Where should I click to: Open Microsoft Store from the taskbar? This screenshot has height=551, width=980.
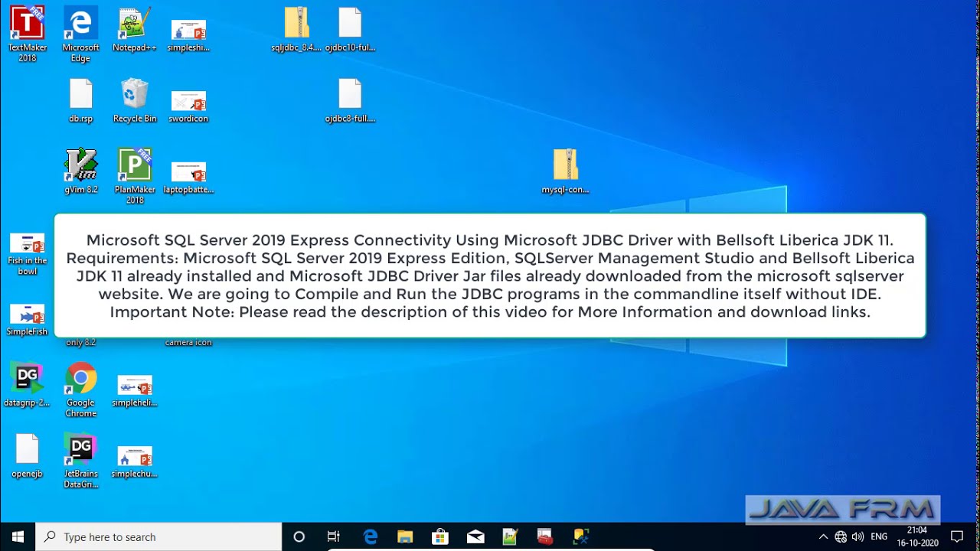(x=440, y=536)
